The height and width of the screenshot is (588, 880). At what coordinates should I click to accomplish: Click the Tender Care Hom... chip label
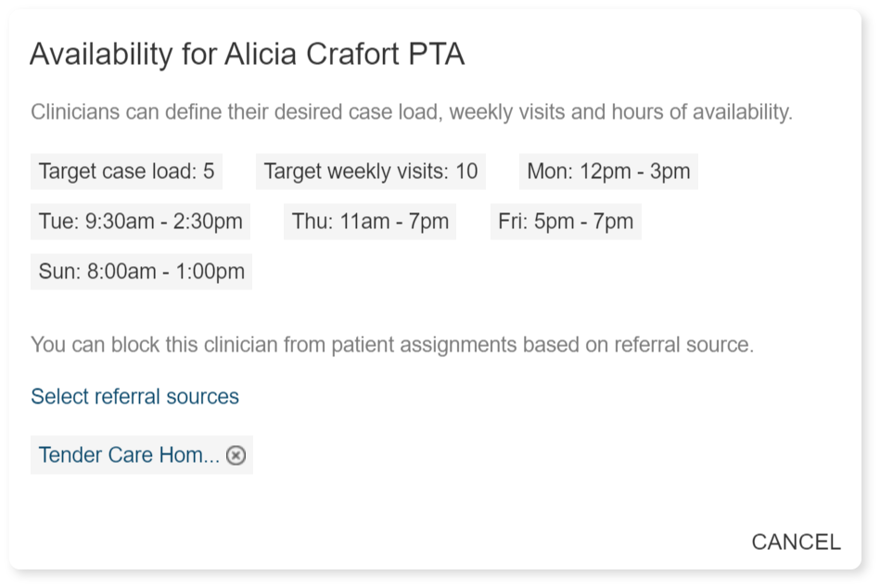tap(129, 455)
